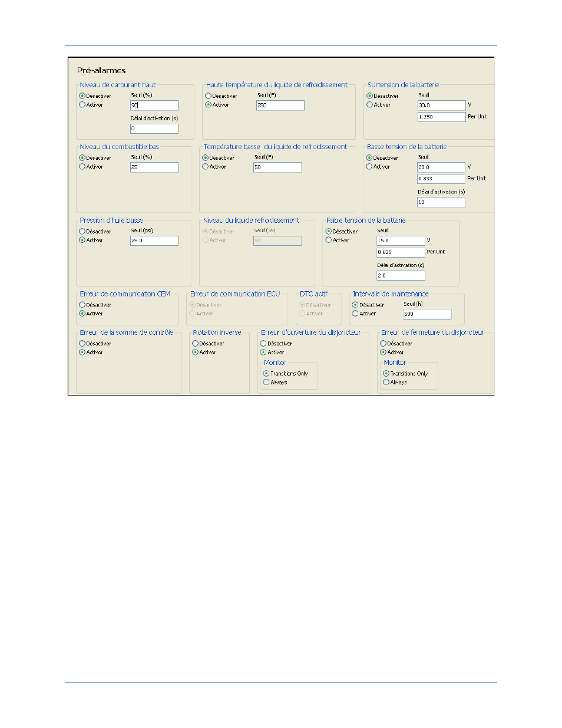Viewport: 562px width, 728px height.
Task: Click the Basse tension activation delay field 10
Action: tap(441, 202)
